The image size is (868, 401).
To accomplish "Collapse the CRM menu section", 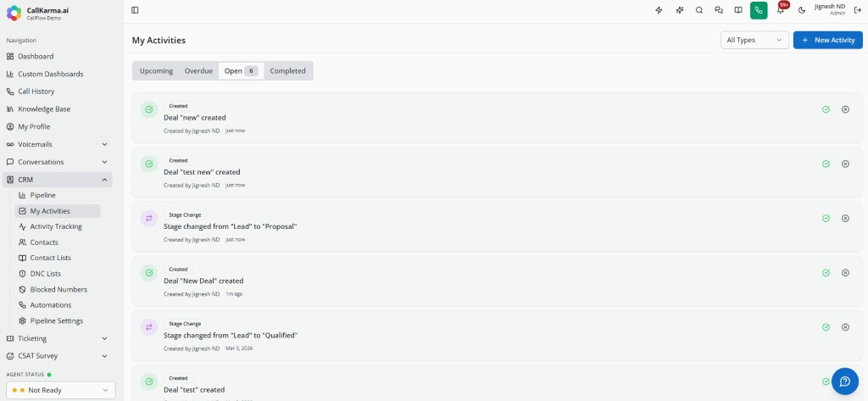I will (x=57, y=180).
